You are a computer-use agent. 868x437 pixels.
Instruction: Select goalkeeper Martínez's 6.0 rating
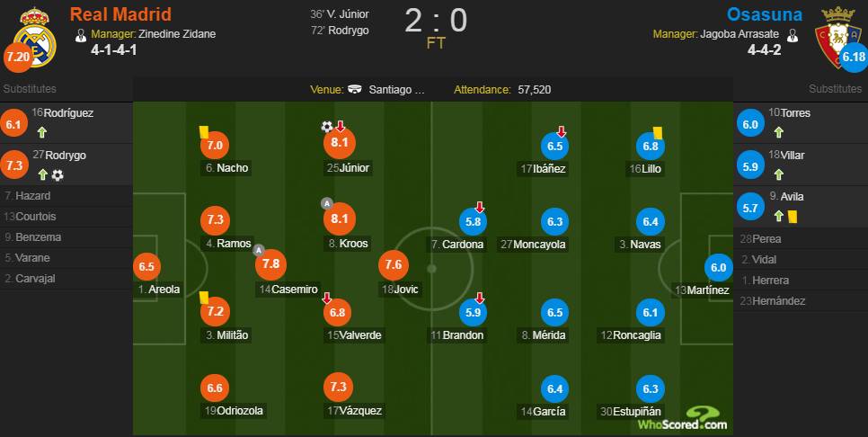tap(719, 267)
